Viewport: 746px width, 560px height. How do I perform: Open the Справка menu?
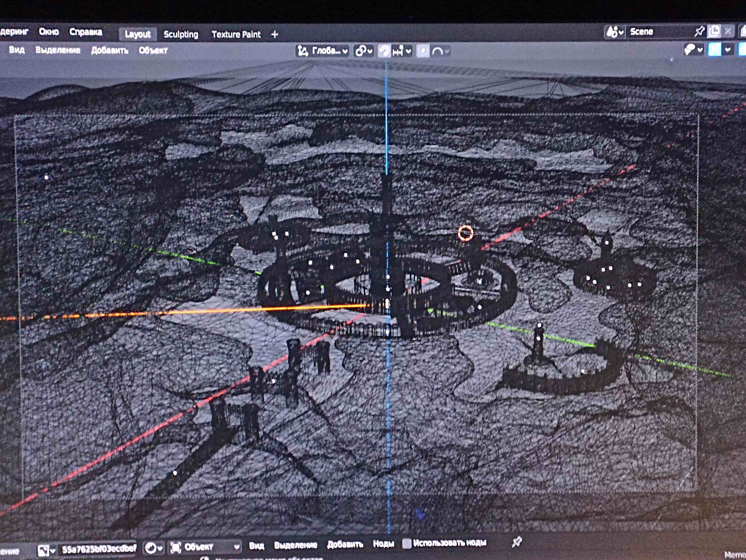(x=86, y=32)
